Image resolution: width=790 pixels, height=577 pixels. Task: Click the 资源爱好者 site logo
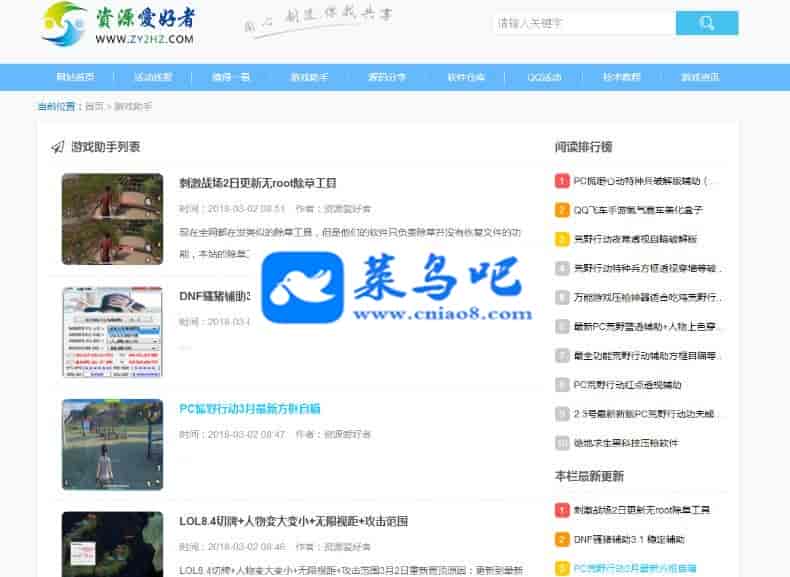tap(118, 24)
